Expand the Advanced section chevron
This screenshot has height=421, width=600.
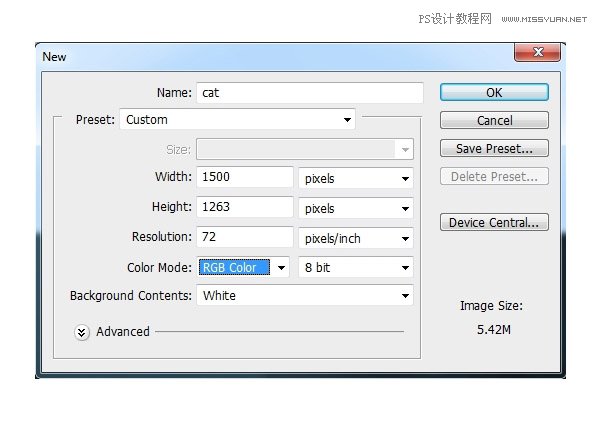point(82,332)
